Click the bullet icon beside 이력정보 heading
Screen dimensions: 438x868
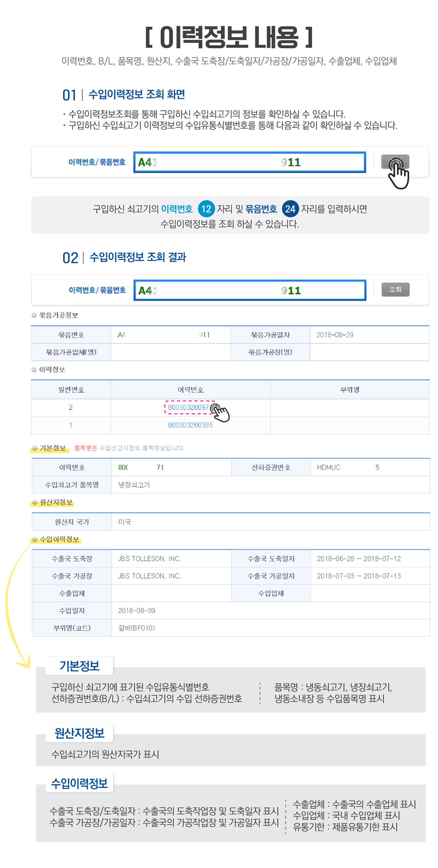[x=34, y=370]
